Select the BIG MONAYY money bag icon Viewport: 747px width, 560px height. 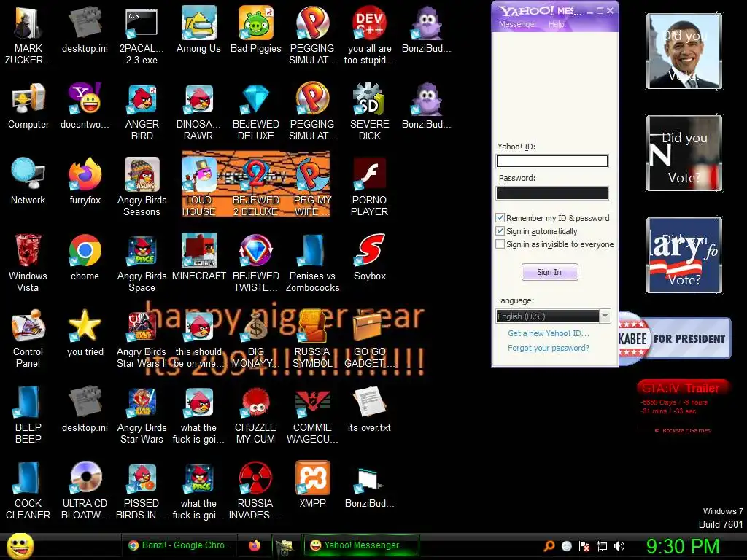coord(256,338)
